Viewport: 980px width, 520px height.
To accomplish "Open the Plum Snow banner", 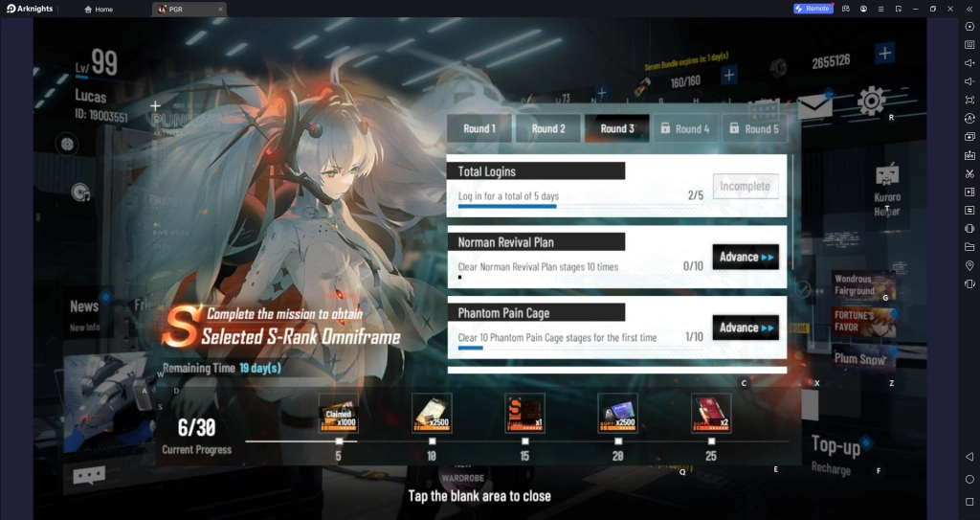I will click(x=864, y=358).
